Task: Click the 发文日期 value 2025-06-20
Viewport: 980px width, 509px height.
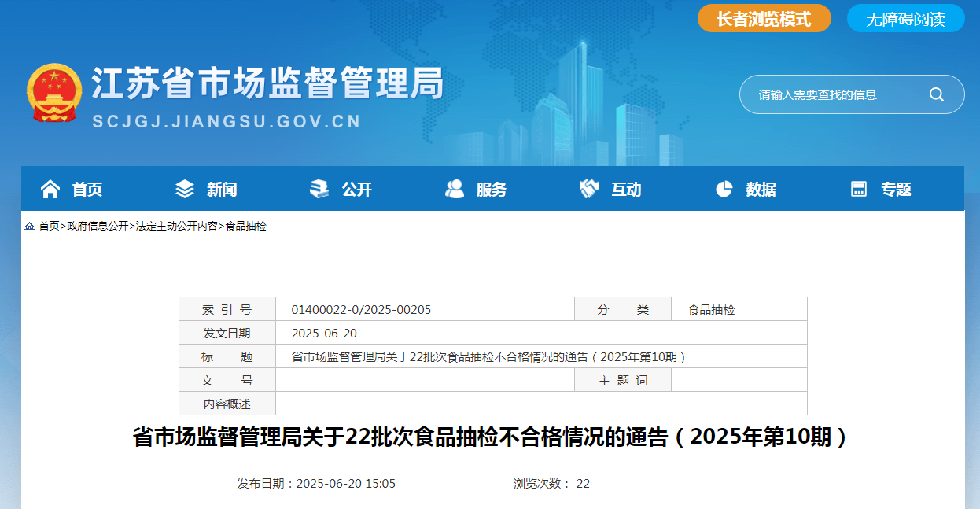Action: point(324,334)
